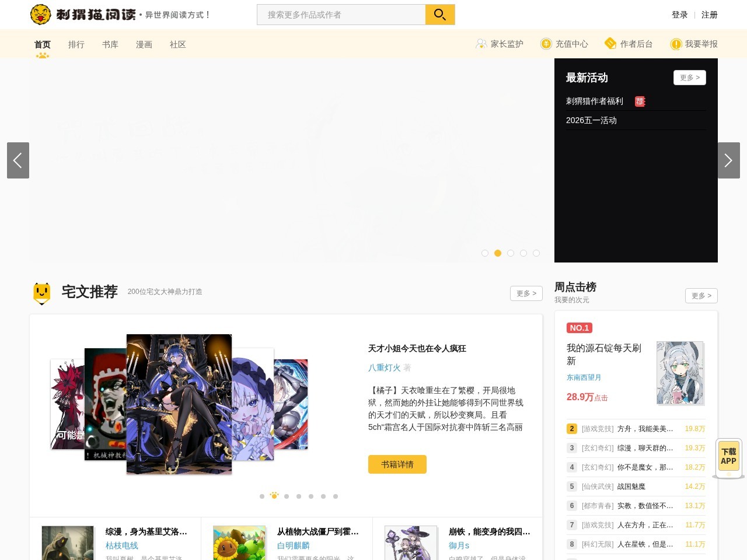Open 从植物大战僵尸到霍… book title
This screenshot has width=747, height=560.
click(x=318, y=531)
